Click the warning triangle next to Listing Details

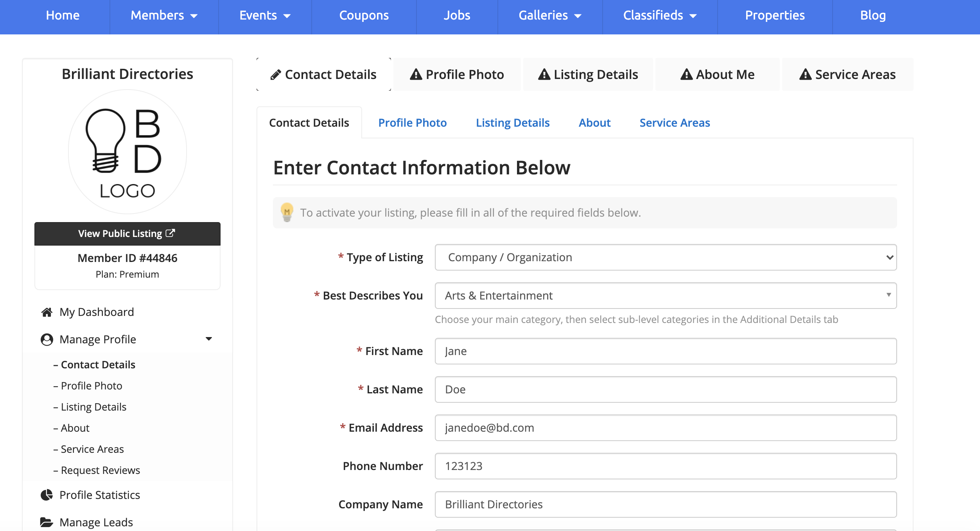coord(544,74)
